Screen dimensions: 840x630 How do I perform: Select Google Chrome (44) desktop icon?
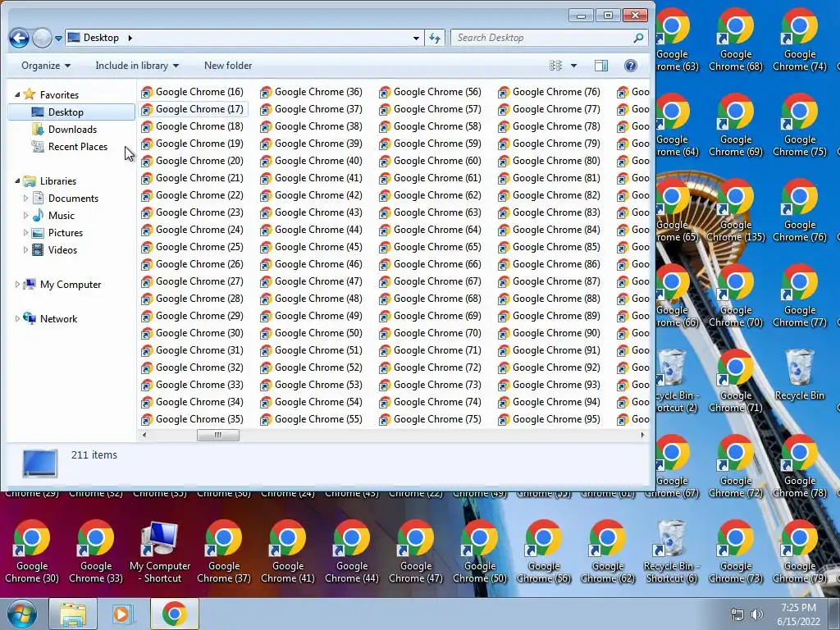(351, 552)
